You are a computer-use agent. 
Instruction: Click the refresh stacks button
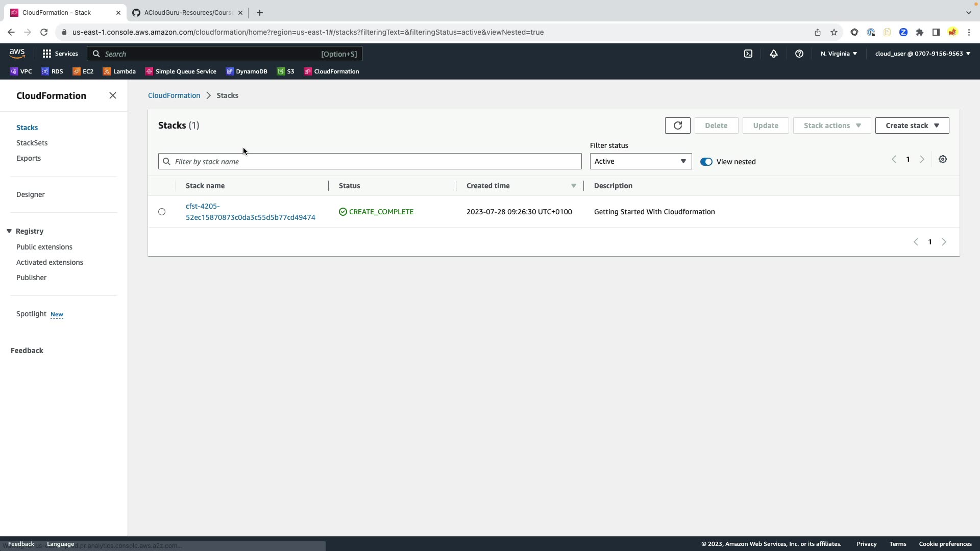click(677, 126)
